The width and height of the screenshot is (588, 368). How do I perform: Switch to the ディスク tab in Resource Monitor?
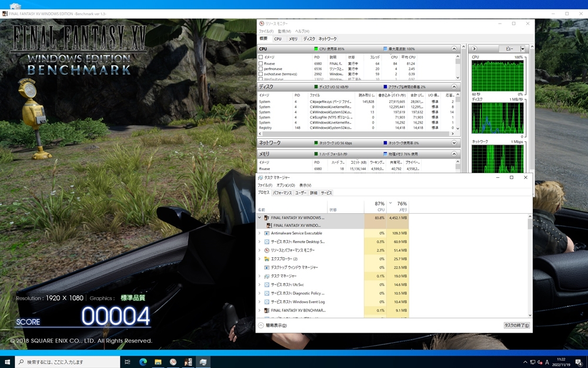(309, 39)
